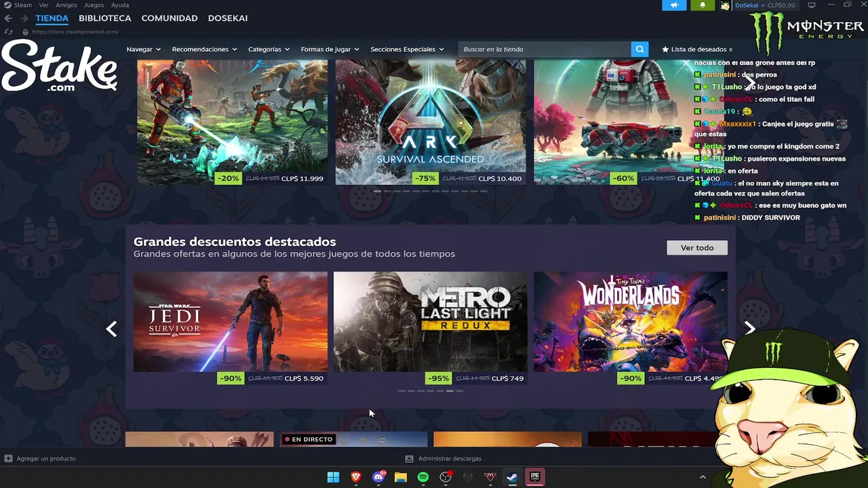Click the lock icon beside the URL
Image resolution: width=868 pixels, height=488 pixels.
[x=25, y=32]
